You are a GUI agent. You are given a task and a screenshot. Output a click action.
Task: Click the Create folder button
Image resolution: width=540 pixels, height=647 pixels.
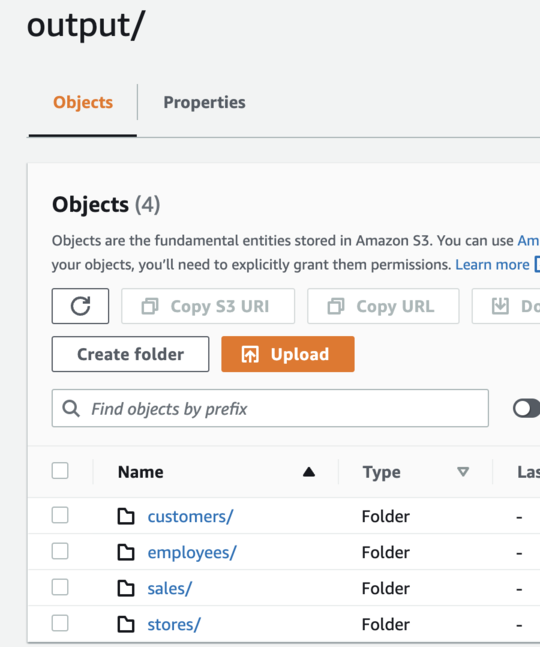pyautogui.click(x=130, y=354)
